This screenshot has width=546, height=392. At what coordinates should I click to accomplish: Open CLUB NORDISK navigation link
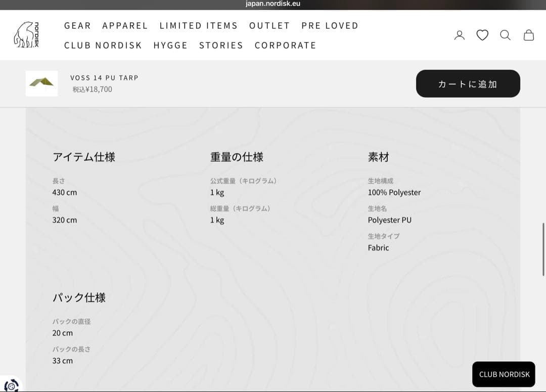point(103,46)
